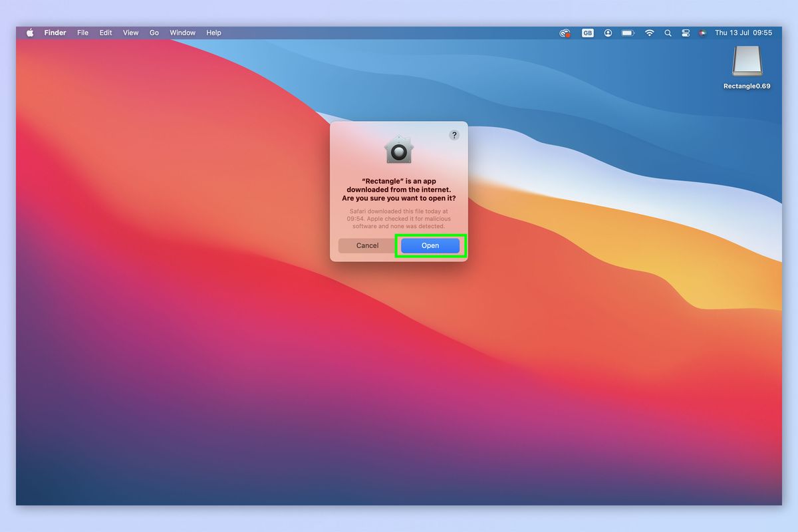Image resolution: width=798 pixels, height=532 pixels.
Task: Open the Apple menu
Action: 30,33
